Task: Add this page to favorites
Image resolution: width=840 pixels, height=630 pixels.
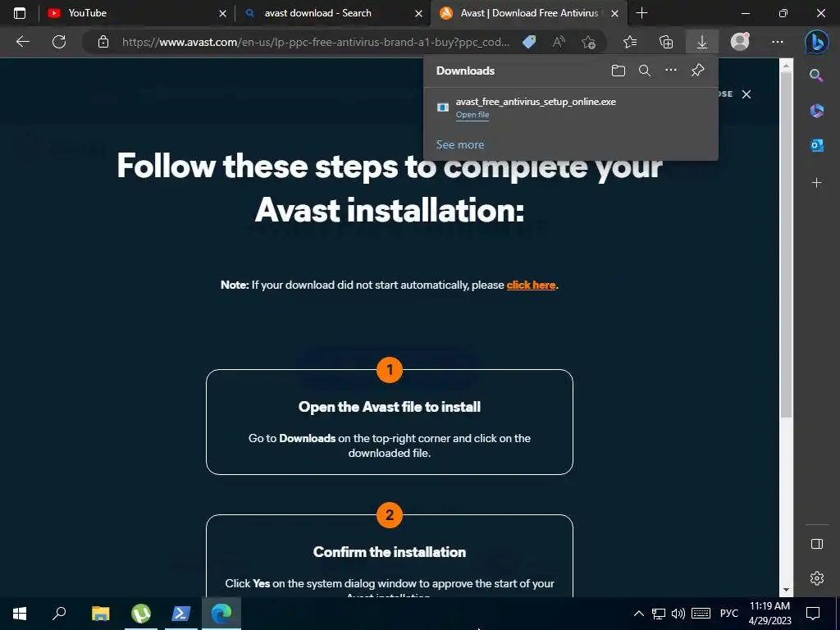Action: coord(588,42)
